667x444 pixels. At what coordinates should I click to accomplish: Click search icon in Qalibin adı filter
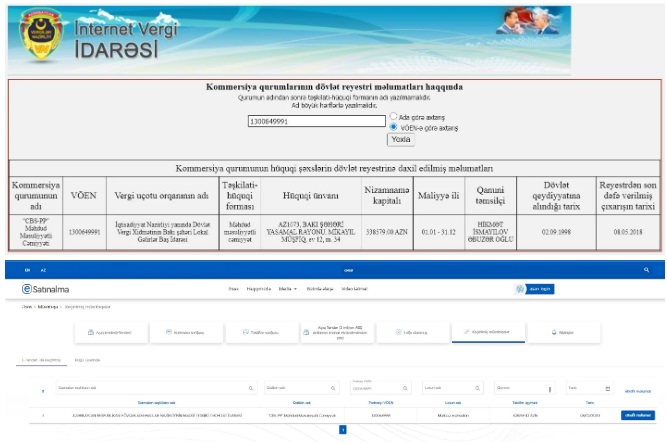[333, 387]
